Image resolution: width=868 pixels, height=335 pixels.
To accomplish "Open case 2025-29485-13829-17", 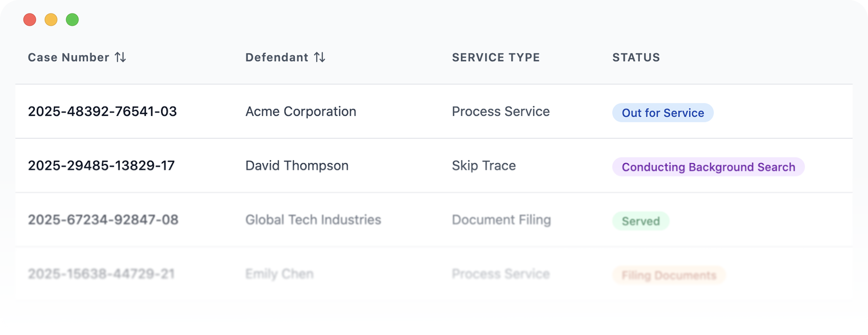I will (101, 166).
